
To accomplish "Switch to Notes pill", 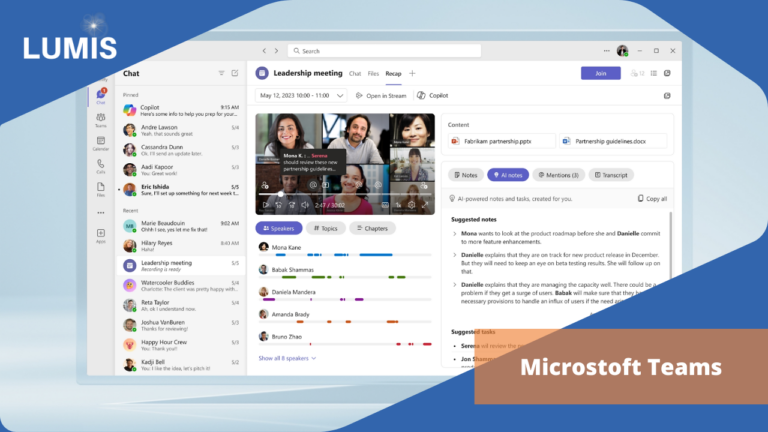I will click(466, 175).
